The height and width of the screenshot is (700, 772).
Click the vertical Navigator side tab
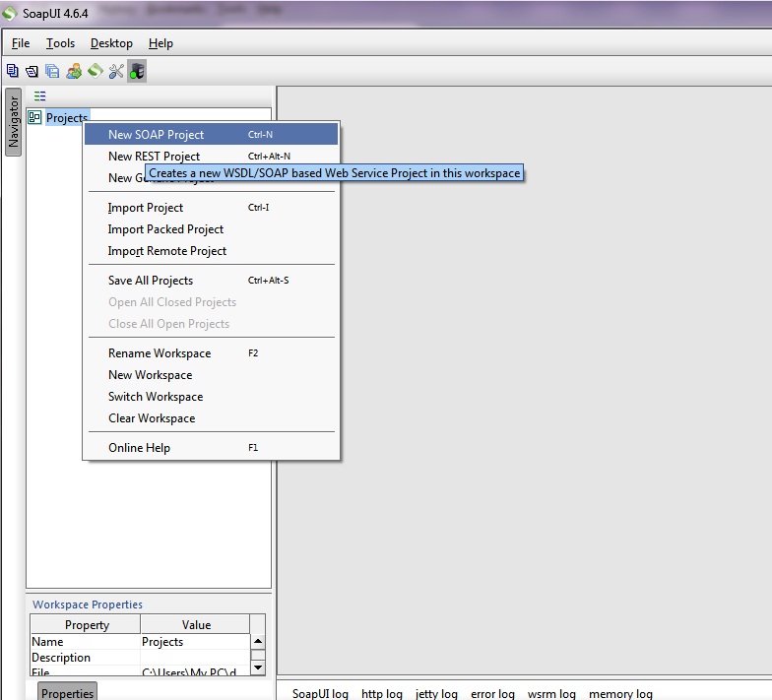tap(14, 122)
